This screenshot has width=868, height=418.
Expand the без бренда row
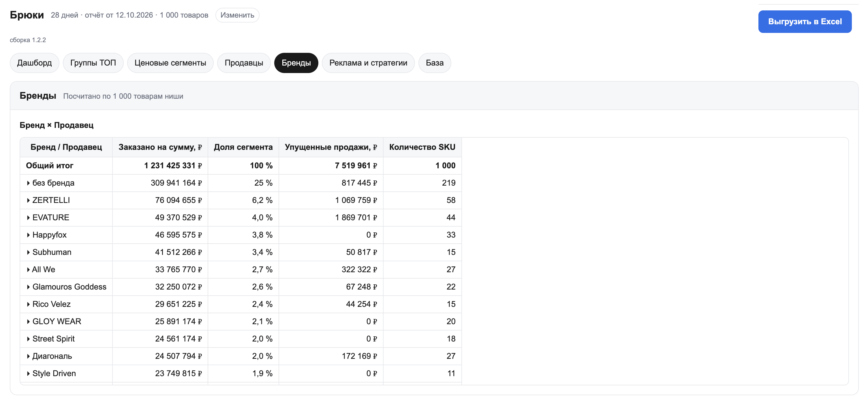click(28, 183)
